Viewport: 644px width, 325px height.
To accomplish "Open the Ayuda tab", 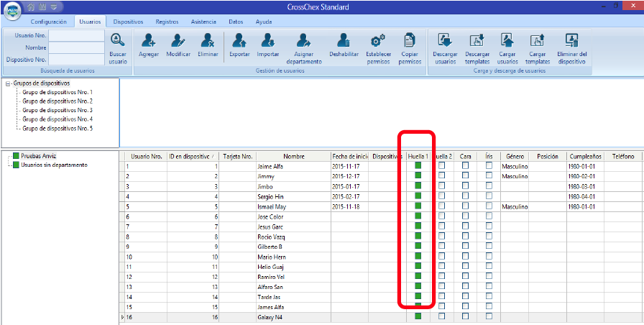I will coord(263,22).
